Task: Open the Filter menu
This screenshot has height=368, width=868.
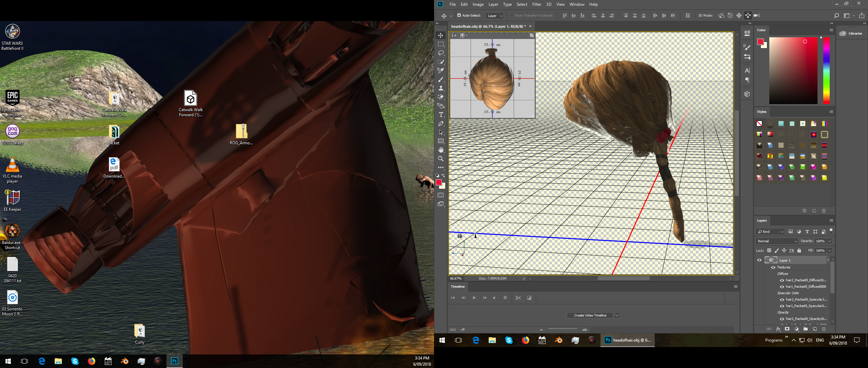Action: point(536,4)
